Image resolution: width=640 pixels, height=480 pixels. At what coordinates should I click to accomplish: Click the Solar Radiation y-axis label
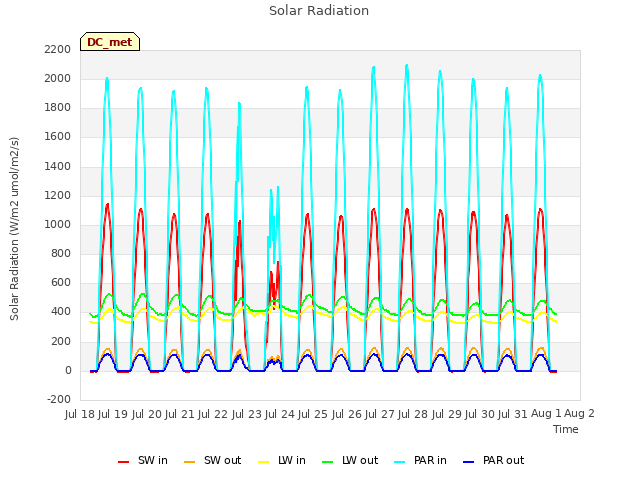pyautogui.click(x=14, y=229)
